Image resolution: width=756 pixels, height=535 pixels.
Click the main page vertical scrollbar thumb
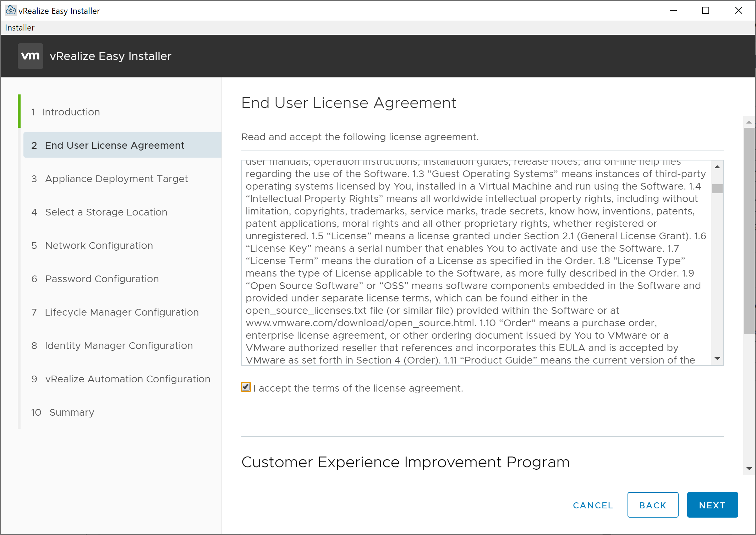pyautogui.click(x=749, y=231)
